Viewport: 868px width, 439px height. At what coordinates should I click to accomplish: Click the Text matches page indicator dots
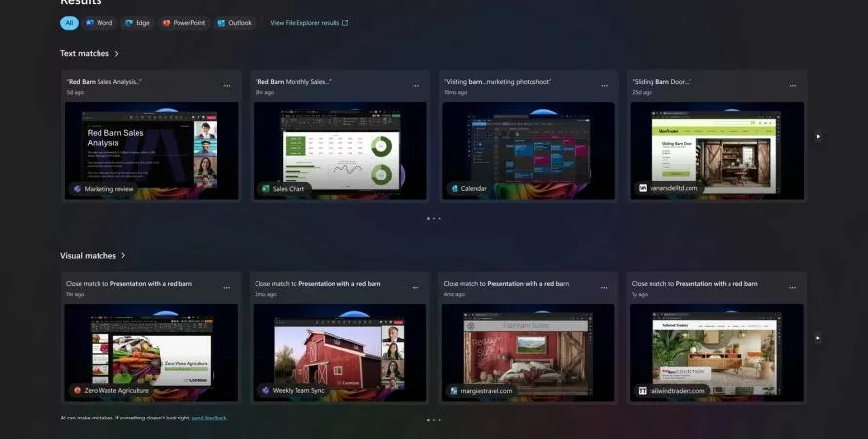coord(434,219)
